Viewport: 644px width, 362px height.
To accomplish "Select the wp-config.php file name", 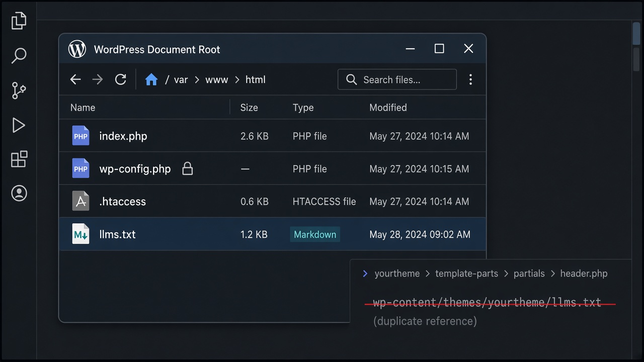I will [x=135, y=169].
